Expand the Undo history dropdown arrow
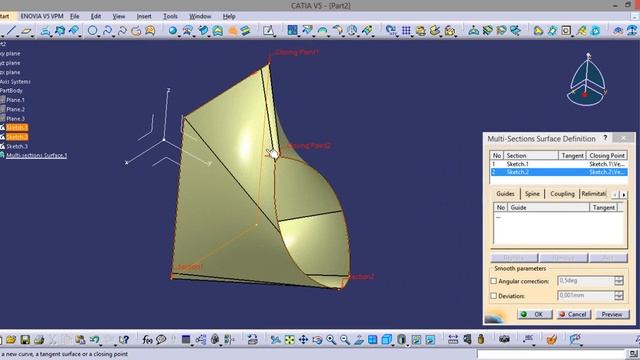Screen dimensions: 640x360 [102, 344]
